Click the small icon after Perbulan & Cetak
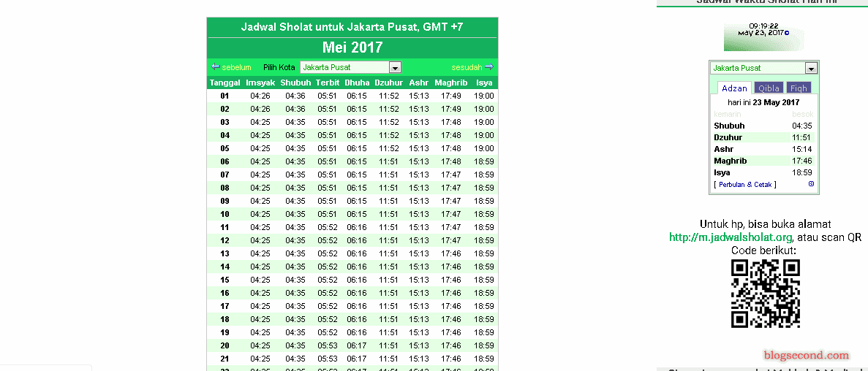Viewport: 868px width, 371px height. coord(811,183)
